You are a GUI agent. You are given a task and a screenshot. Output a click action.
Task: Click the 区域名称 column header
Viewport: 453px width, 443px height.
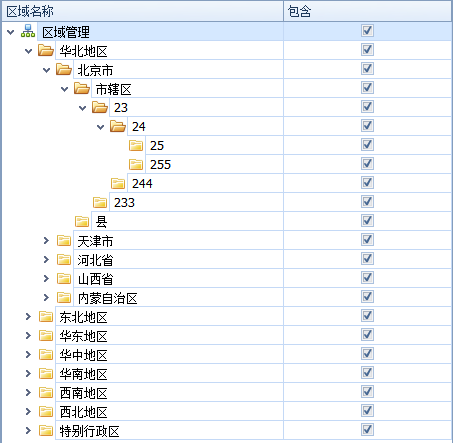tap(143, 11)
